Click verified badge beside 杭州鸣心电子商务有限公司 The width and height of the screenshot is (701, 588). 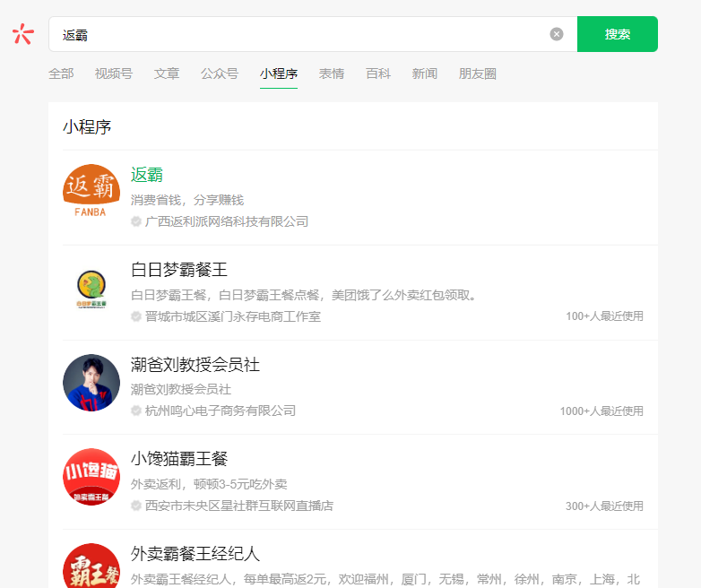click(136, 411)
